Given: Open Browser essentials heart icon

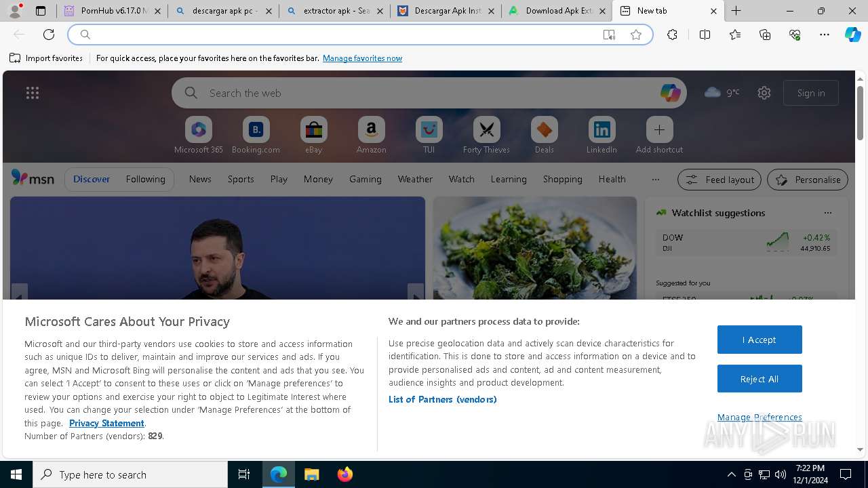Looking at the screenshot, I should pos(795,35).
